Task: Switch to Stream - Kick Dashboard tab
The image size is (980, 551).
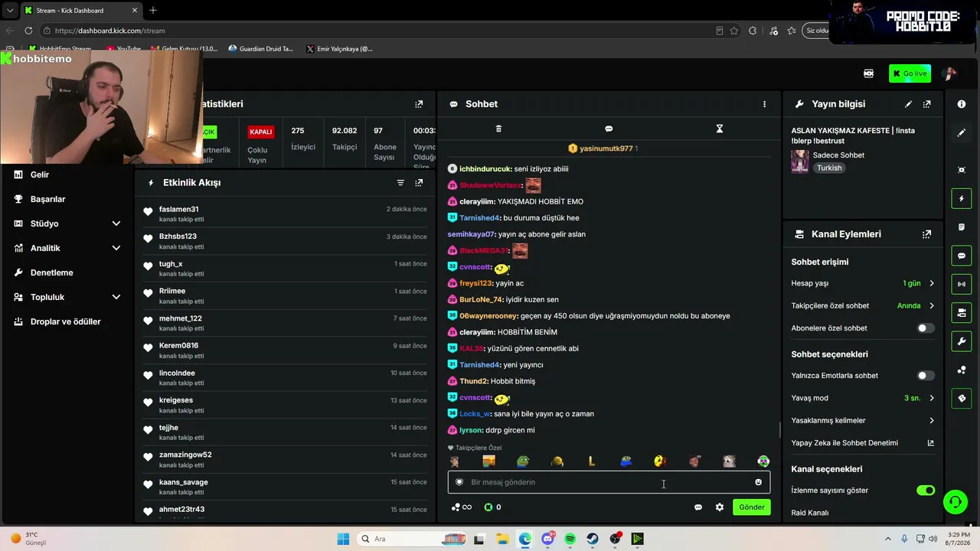Action: click(80, 11)
